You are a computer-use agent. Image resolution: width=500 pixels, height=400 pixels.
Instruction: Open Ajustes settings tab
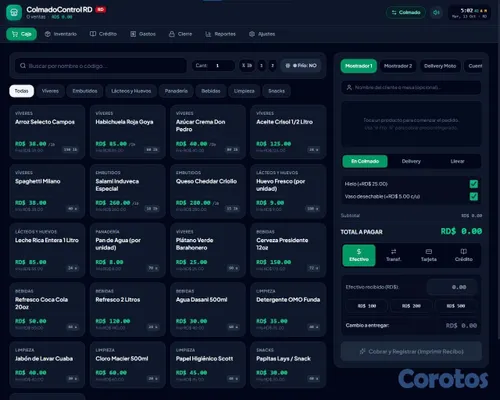point(262,34)
